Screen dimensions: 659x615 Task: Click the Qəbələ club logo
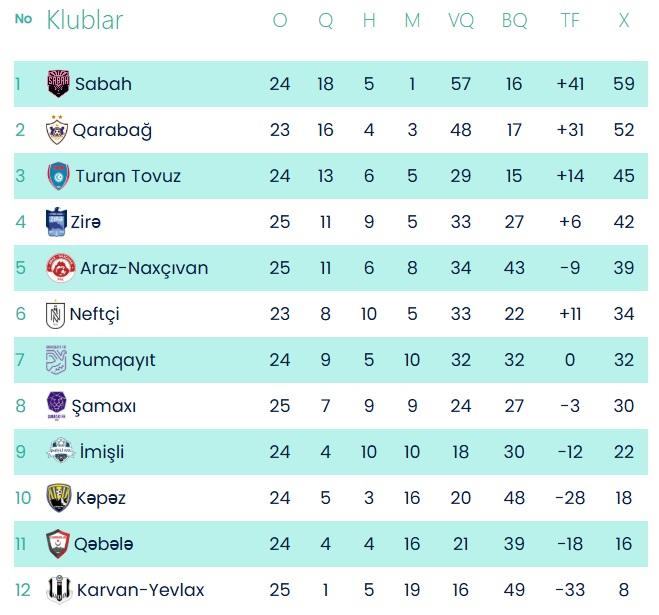[x=59, y=544]
